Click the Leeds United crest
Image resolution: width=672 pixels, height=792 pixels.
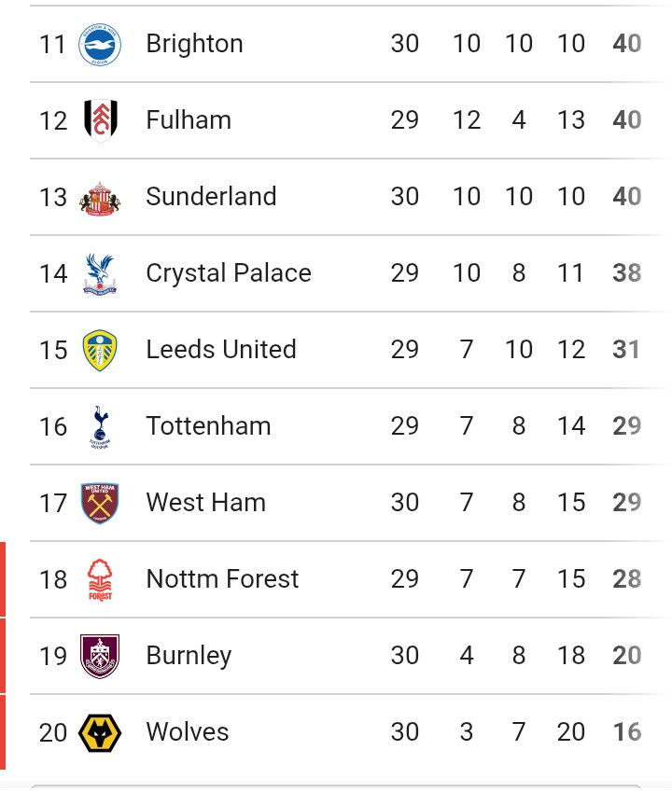[x=100, y=350]
